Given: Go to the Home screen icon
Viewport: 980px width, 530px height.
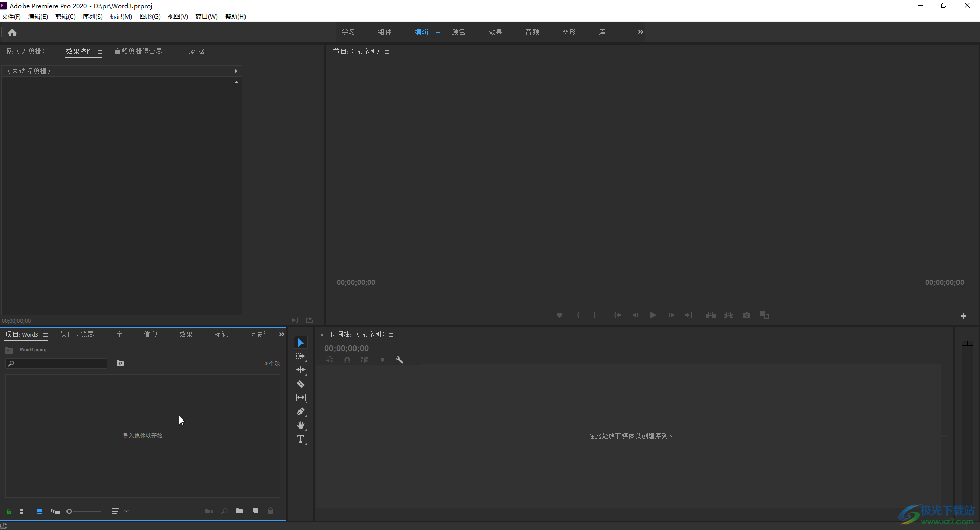Looking at the screenshot, I should 12,33.
